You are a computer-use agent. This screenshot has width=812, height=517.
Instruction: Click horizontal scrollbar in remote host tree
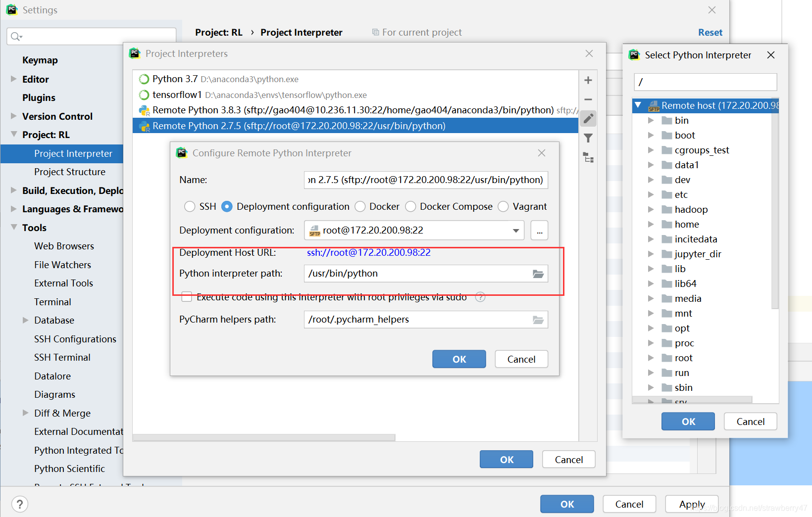692,399
